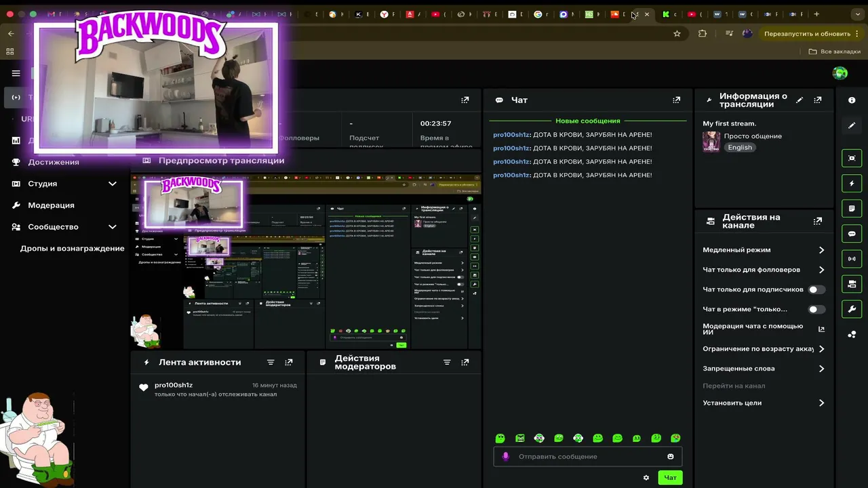This screenshot has width=868, height=488.
Task: Open a new browser tab
Action: click(x=816, y=14)
